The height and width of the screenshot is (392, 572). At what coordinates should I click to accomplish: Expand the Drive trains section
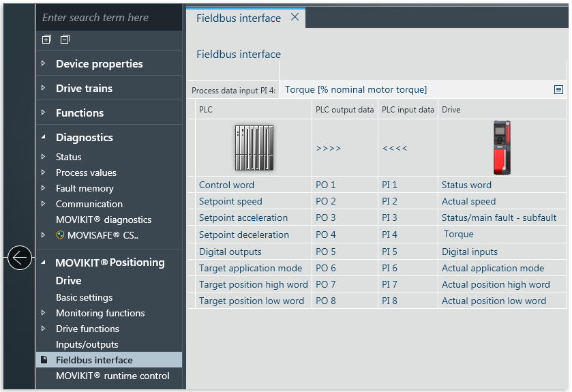tap(44, 89)
